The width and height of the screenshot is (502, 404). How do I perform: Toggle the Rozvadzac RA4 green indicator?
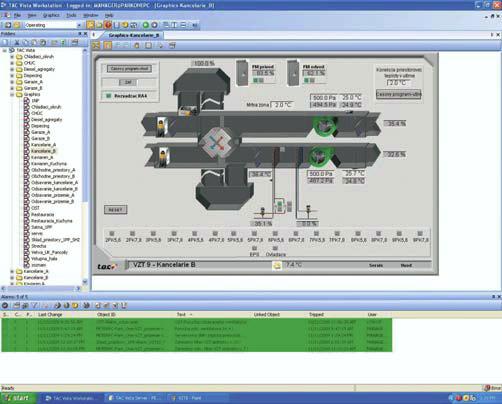108,96
